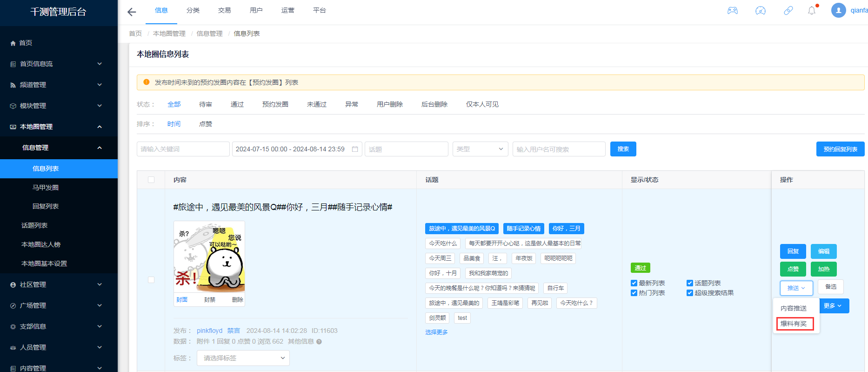Uncheck the 热门列表 checkbox
The width and height of the screenshot is (868, 372).
634,293
